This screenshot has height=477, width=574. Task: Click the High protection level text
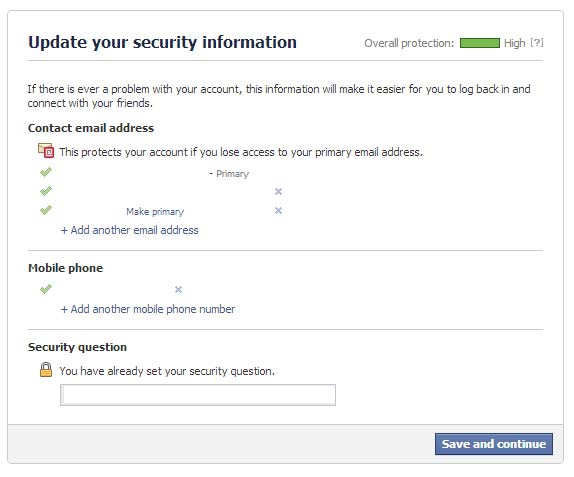click(x=514, y=43)
